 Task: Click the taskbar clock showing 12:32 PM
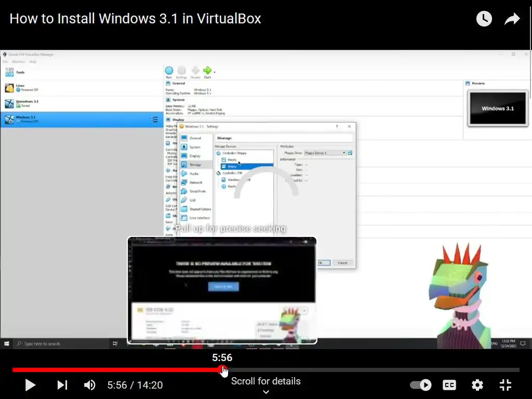pos(508,343)
